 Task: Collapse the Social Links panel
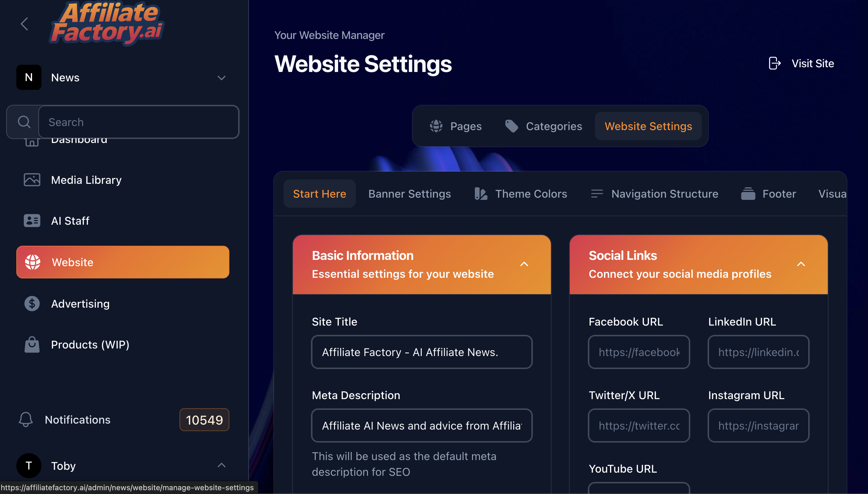[801, 264]
